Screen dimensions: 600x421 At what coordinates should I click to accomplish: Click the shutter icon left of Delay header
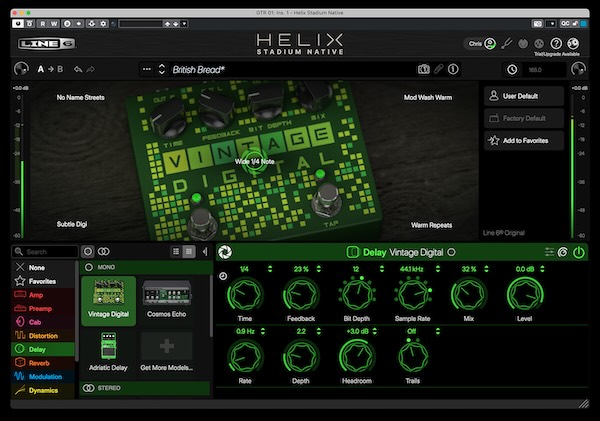click(225, 252)
